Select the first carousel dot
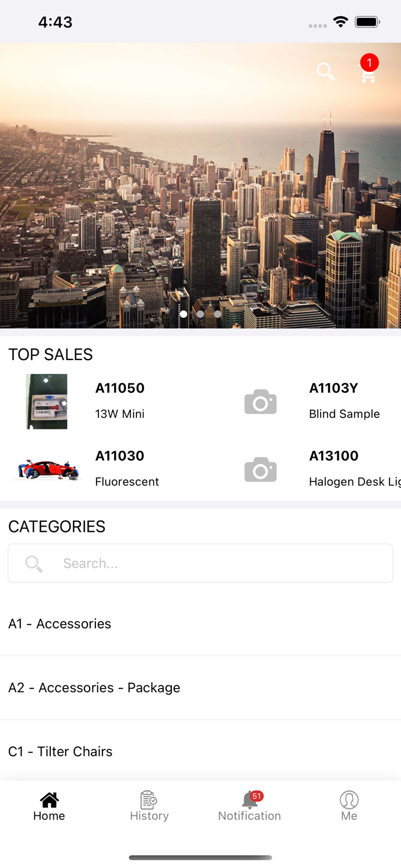 coord(183,314)
